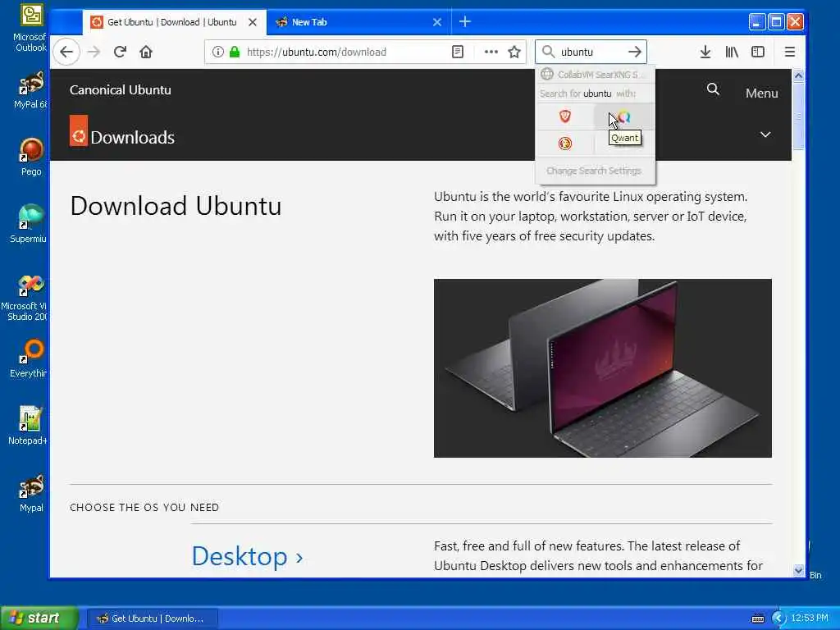Select CollabVM SearXNG search suggestion row
The height and width of the screenshot is (630, 840).
pyautogui.click(x=596, y=75)
